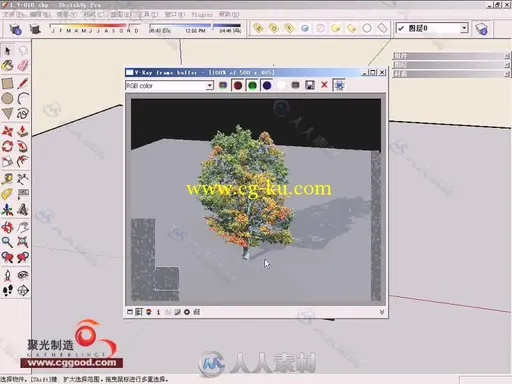Collapse the third right-side tray panel

[x=507, y=74]
